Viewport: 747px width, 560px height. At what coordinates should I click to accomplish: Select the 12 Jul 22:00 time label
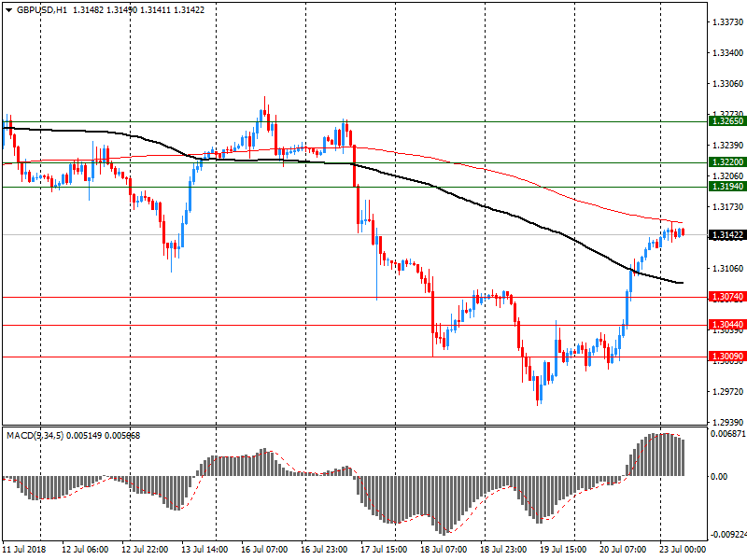click(x=145, y=550)
